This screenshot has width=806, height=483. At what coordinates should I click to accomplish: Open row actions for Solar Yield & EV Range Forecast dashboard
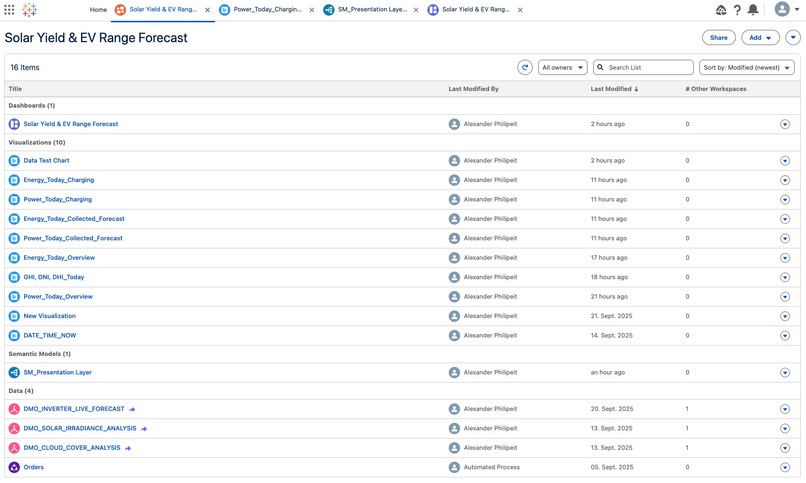[785, 124]
